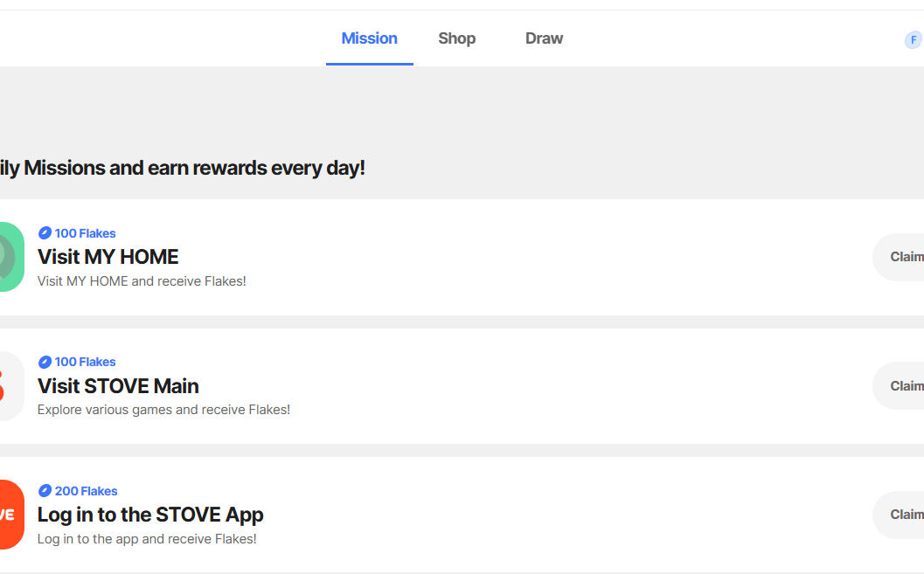This screenshot has height=574, width=924.
Task: Click the green Visit MY HOME mission icon
Action: (x=10, y=257)
